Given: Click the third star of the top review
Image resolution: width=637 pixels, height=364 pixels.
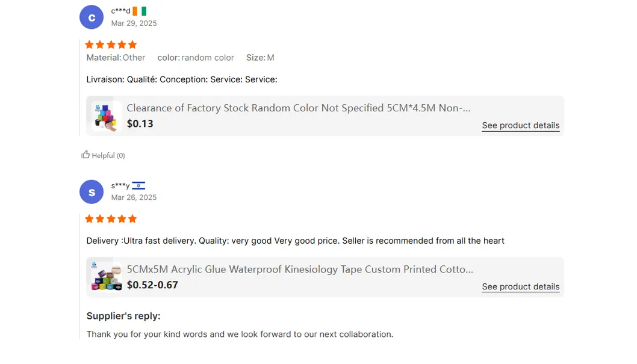Looking at the screenshot, I should [x=110, y=44].
